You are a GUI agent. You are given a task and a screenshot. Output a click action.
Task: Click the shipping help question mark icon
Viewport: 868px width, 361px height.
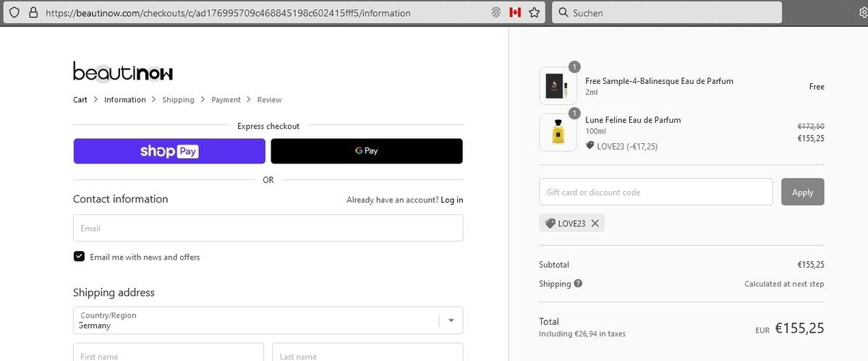[x=578, y=284]
